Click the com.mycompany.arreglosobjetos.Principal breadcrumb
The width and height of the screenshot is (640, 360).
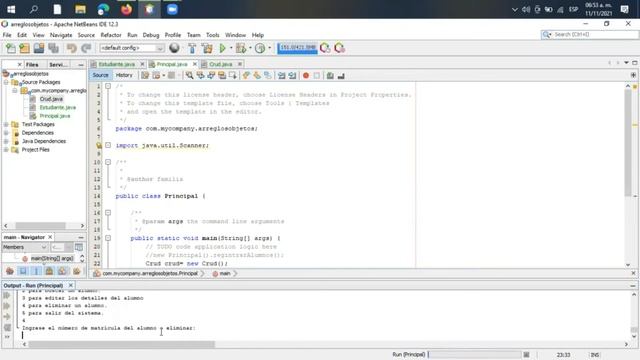click(x=150, y=273)
